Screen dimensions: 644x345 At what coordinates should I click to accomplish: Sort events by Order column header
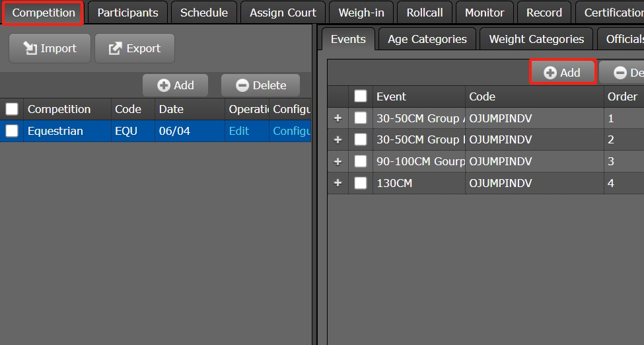[622, 96]
